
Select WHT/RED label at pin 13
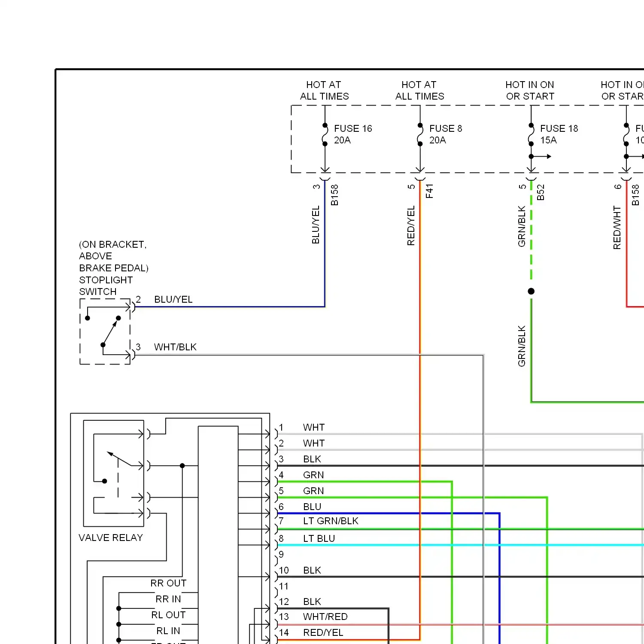tap(325, 617)
